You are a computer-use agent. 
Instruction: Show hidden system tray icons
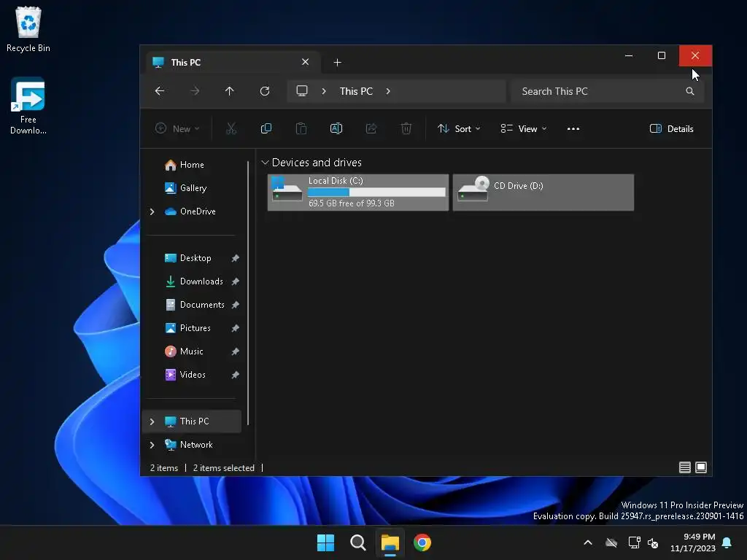coord(588,542)
